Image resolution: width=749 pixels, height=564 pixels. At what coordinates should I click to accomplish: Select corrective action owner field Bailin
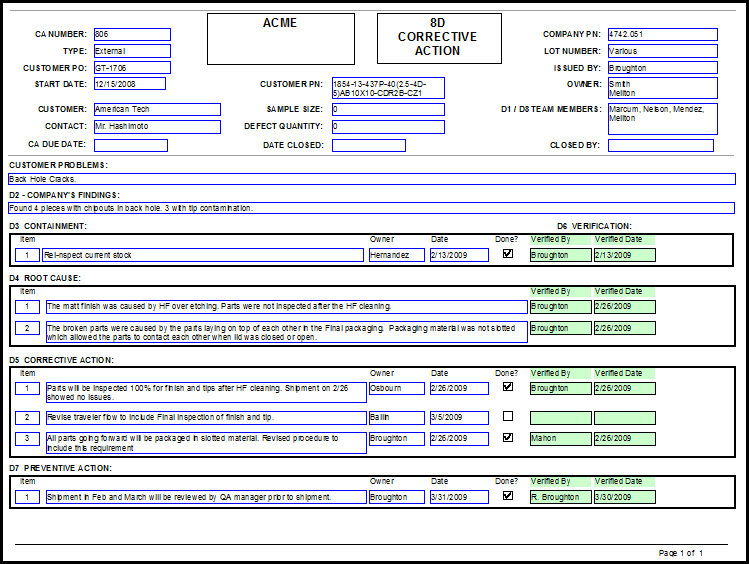pos(396,418)
